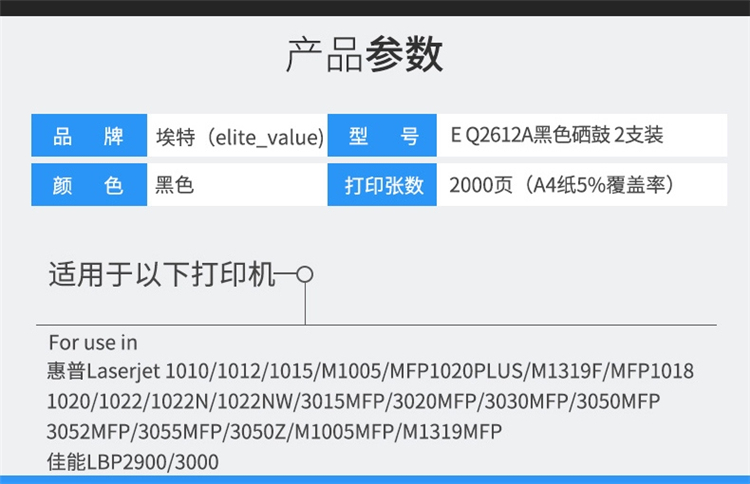Viewport: 750px width, 484px height.
Task: Click page yield value 2000页（A4纸5%覆盖率）
Action: 562,185
